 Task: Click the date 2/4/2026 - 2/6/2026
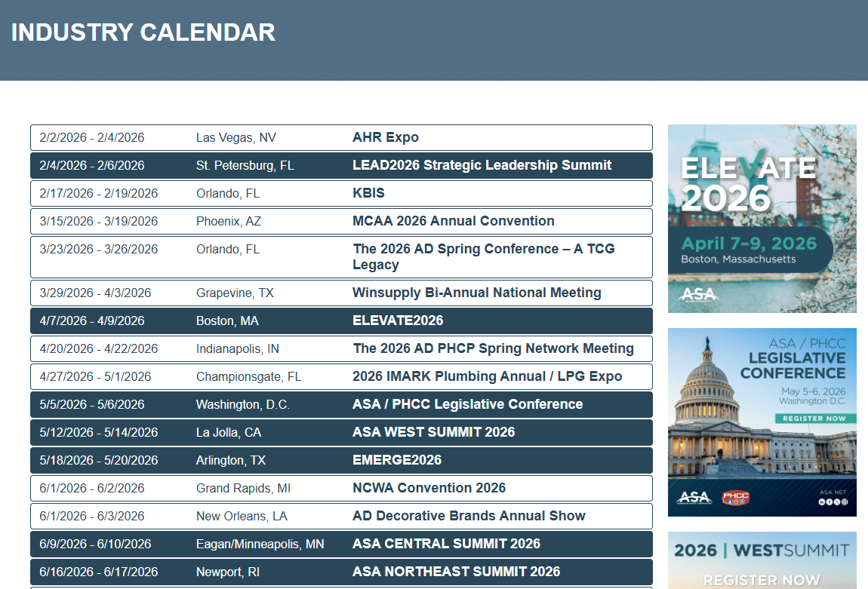92,165
